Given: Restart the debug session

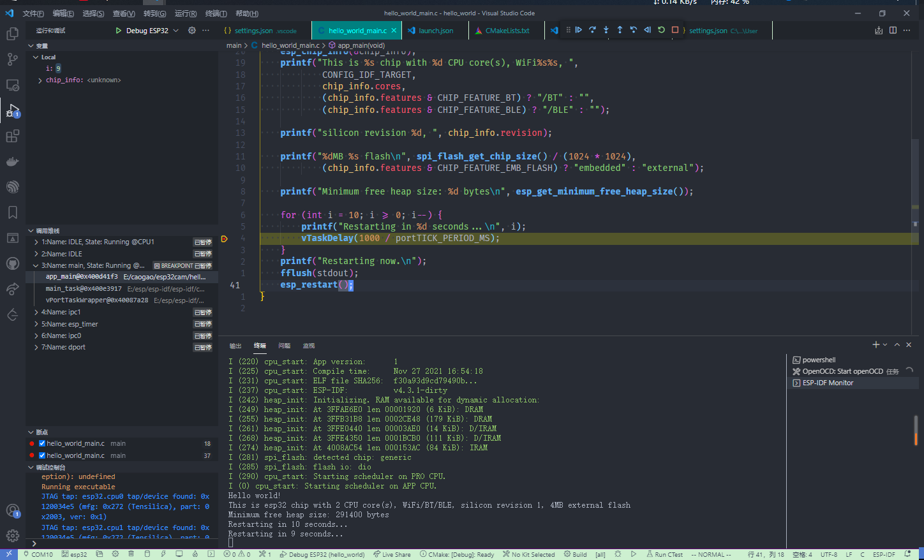Looking at the screenshot, I should click(x=661, y=30).
